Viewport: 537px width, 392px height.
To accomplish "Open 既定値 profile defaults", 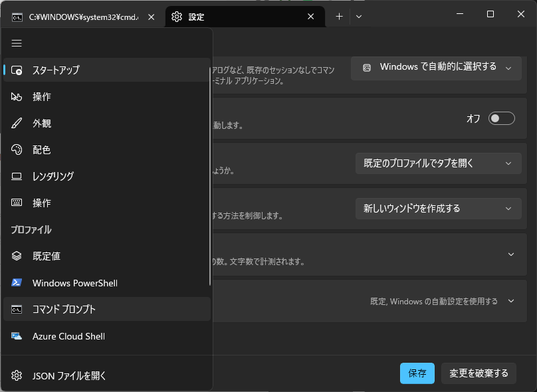I will point(107,256).
